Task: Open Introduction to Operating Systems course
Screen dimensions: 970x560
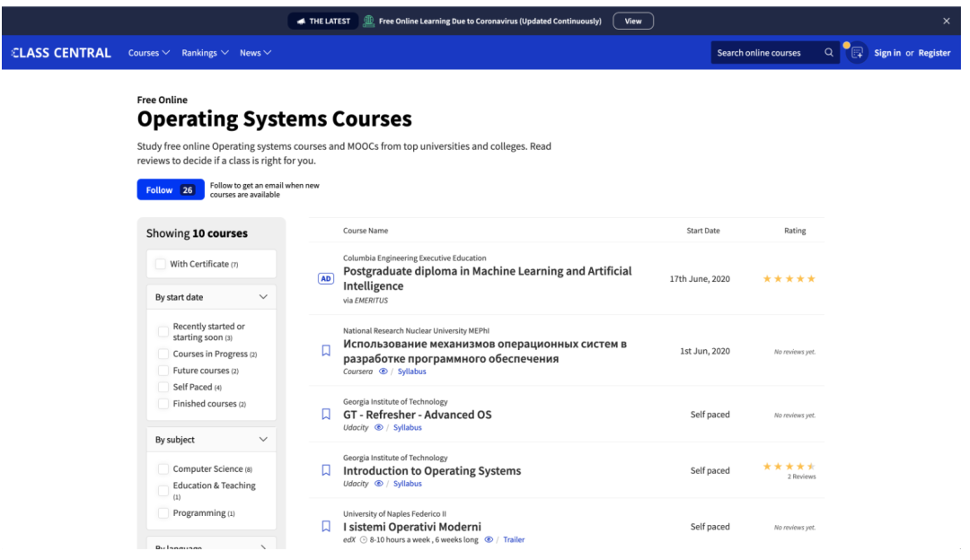Action: pos(432,471)
